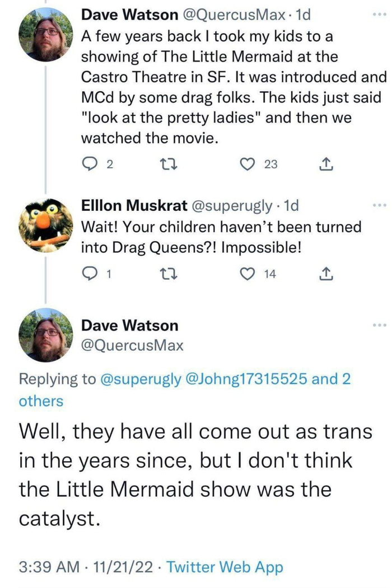392x588 pixels.
Task: Open Elllon Muskrat's profile picture
Action: click(x=46, y=225)
